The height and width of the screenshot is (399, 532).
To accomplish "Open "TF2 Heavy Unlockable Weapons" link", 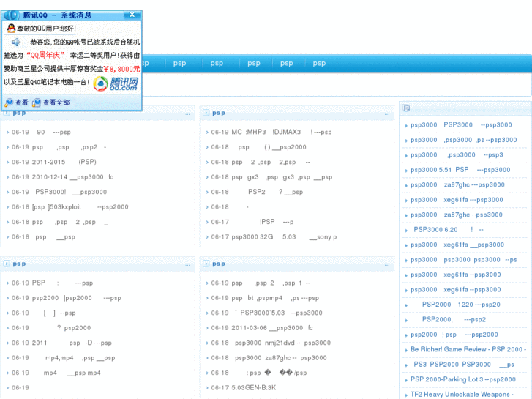I will (462, 394).
